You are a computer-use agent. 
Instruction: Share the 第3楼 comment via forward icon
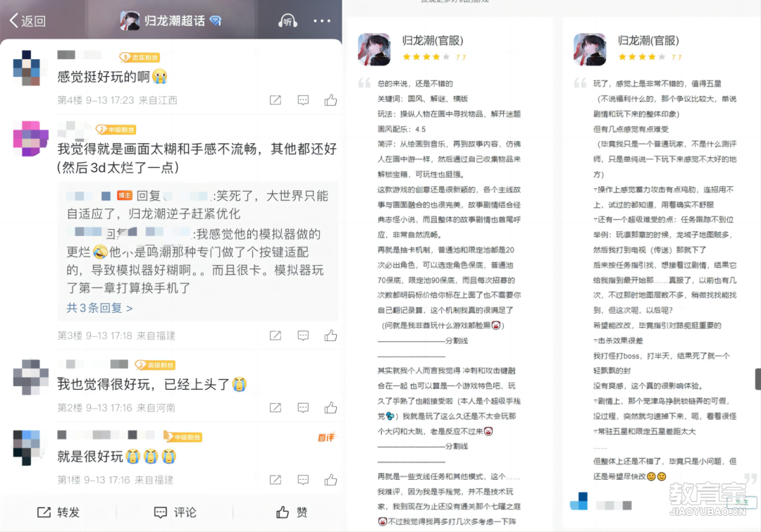pos(276,335)
